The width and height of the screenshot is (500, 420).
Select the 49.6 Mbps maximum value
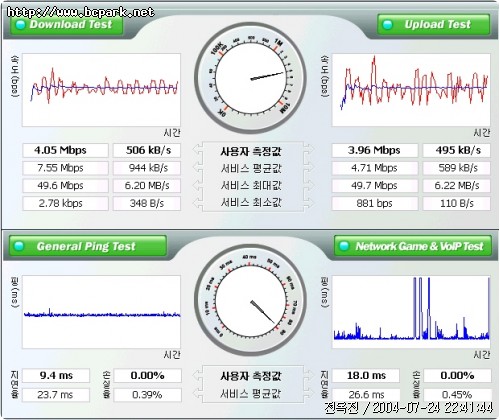tap(65, 186)
